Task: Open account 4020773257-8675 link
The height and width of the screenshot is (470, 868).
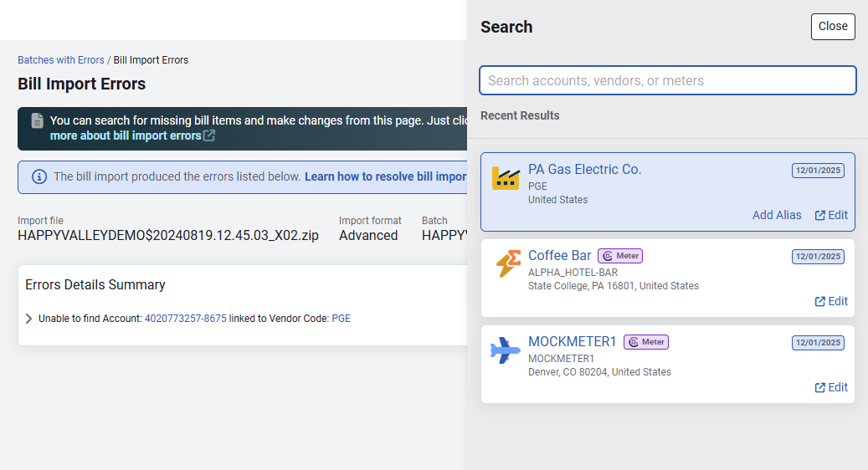Action: tap(185, 319)
